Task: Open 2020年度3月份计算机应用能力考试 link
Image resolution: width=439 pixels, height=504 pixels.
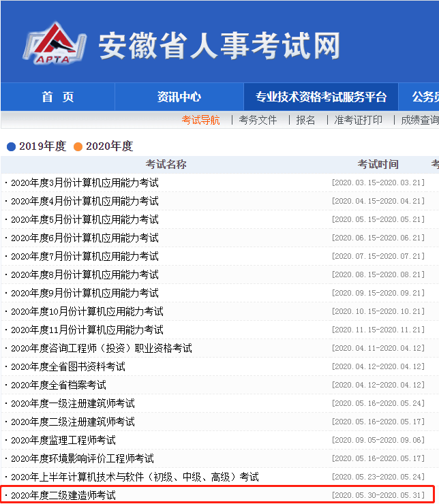Action: click(85, 183)
